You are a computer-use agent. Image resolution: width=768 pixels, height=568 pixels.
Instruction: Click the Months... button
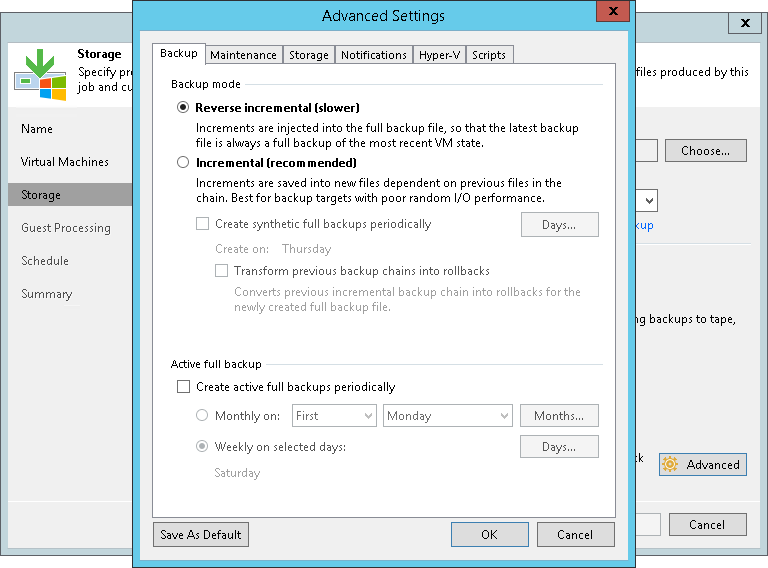tap(559, 416)
